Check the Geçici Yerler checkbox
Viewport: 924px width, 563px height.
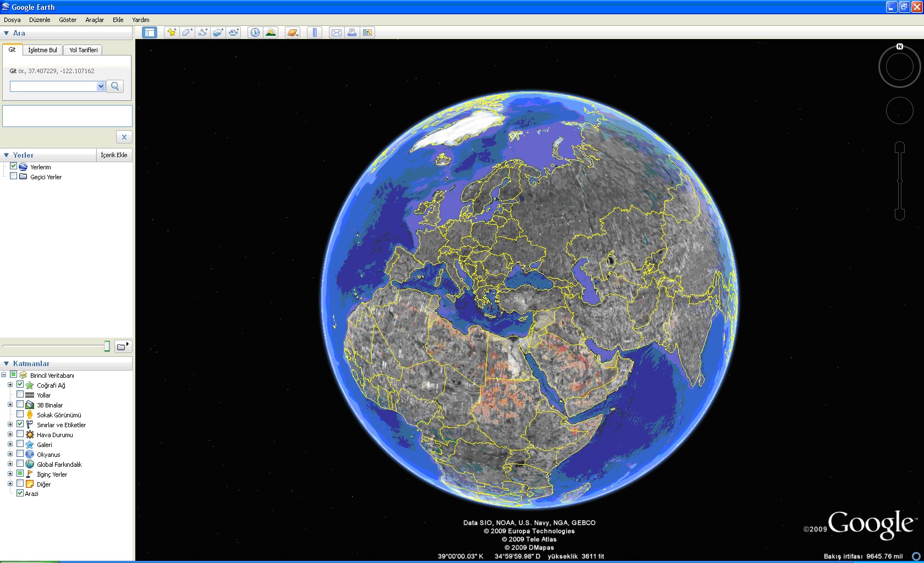pos(13,176)
